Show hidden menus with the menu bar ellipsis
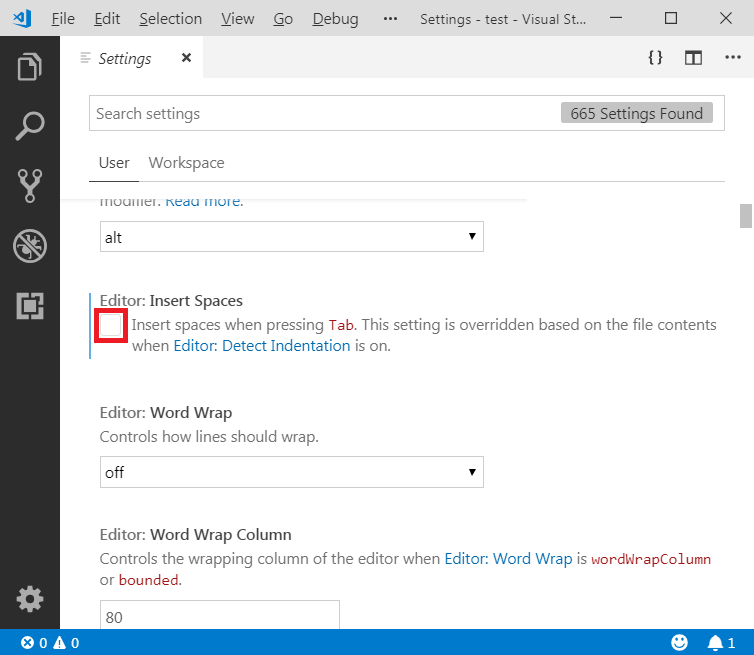Viewport: 754px width, 655px height. (390, 19)
